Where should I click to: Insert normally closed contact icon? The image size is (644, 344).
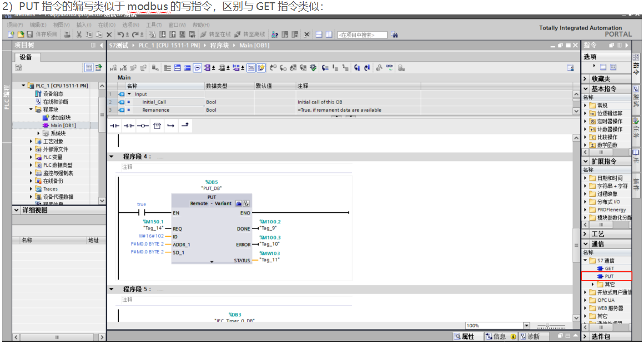[x=129, y=126]
